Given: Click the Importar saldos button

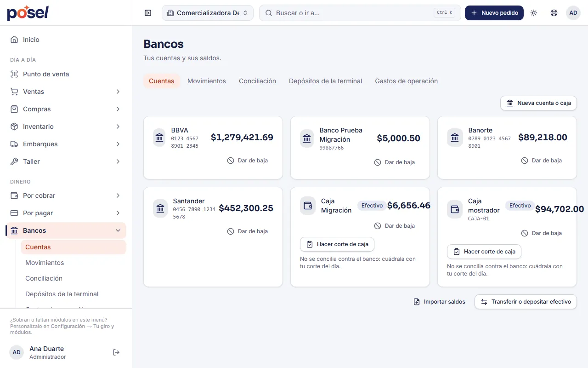Looking at the screenshot, I should coord(439,302).
